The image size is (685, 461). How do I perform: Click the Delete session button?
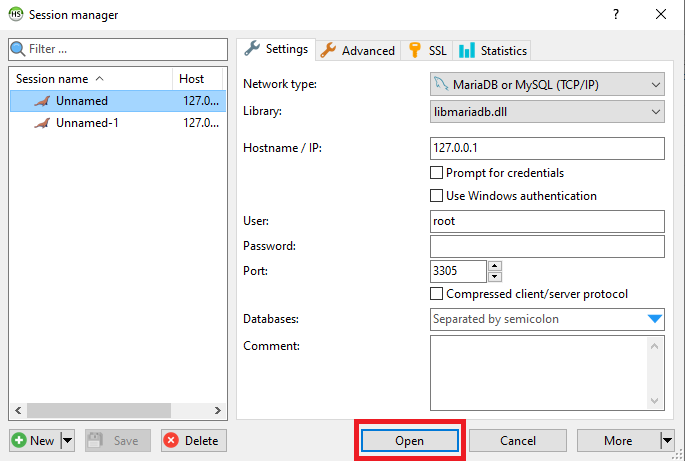pos(194,440)
